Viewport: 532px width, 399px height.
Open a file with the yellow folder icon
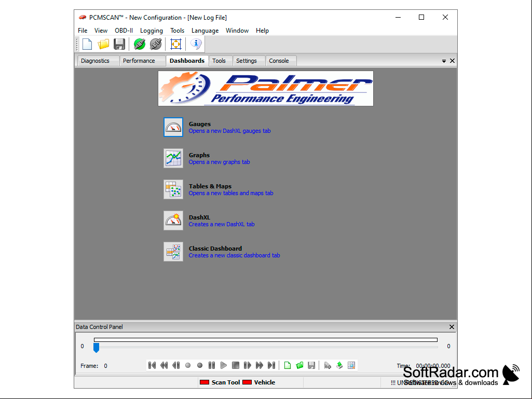(x=103, y=44)
